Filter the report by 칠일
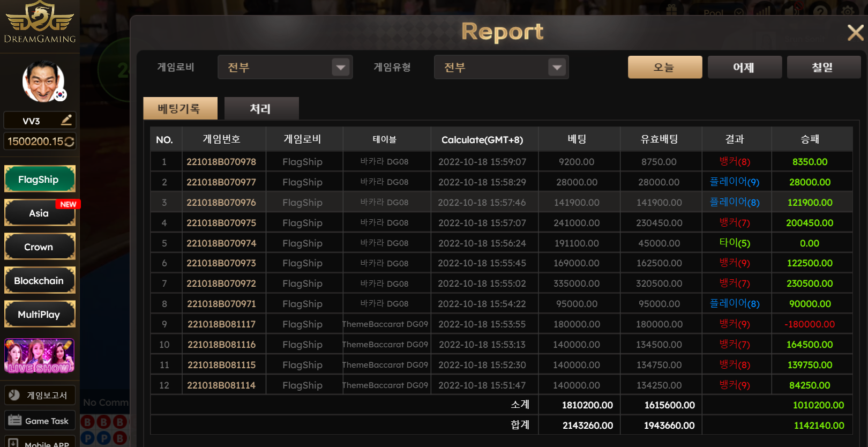This screenshot has height=447, width=868. pos(823,68)
